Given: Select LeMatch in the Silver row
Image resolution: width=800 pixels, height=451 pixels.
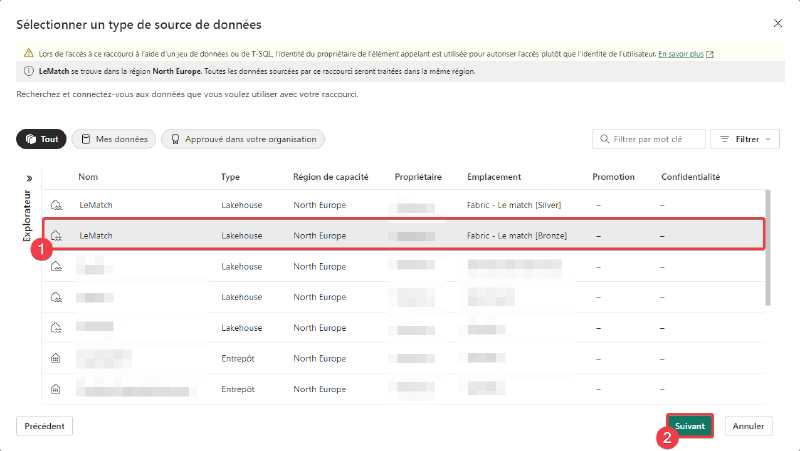Looking at the screenshot, I should [x=96, y=205].
